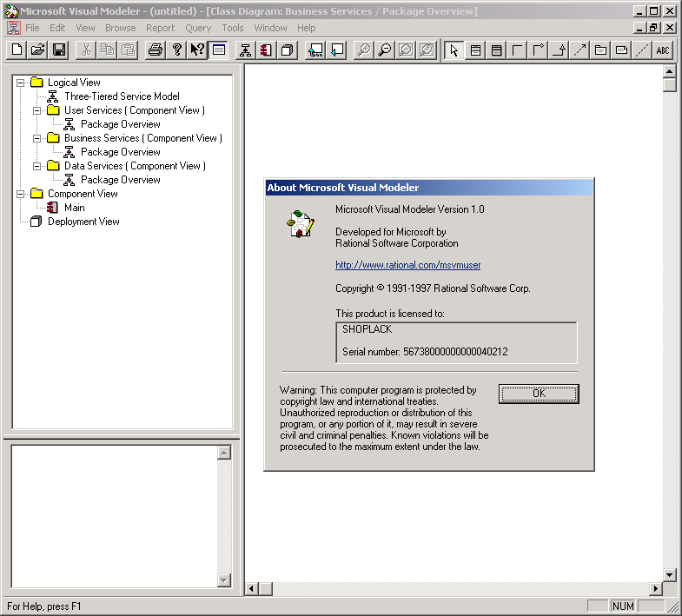Select the Generalization arrow tool
The width and height of the screenshot is (682, 616).
[x=559, y=50]
